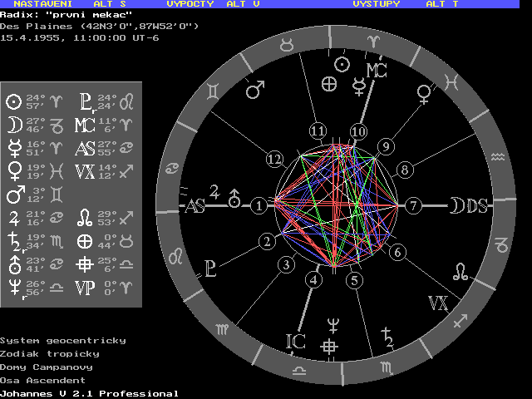Click the Moon symbol in the planet table

pos(13,126)
